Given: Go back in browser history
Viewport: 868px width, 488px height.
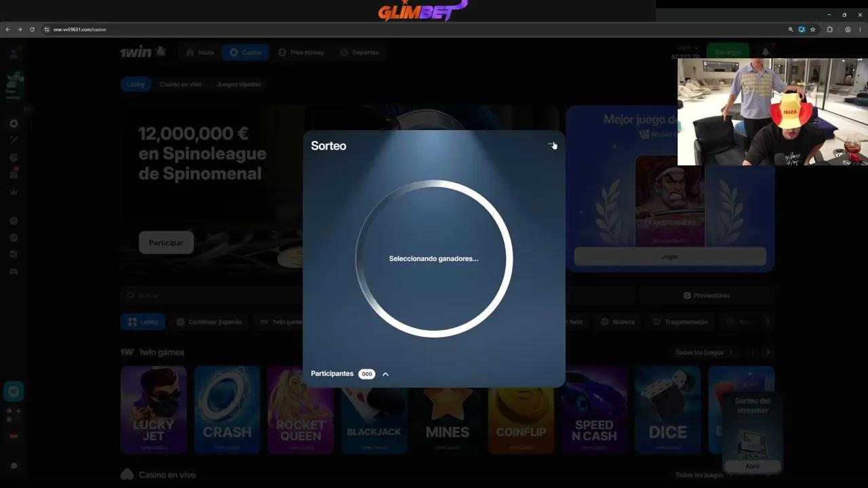Looking at the screenshot, I should click(x=7, y=30).
